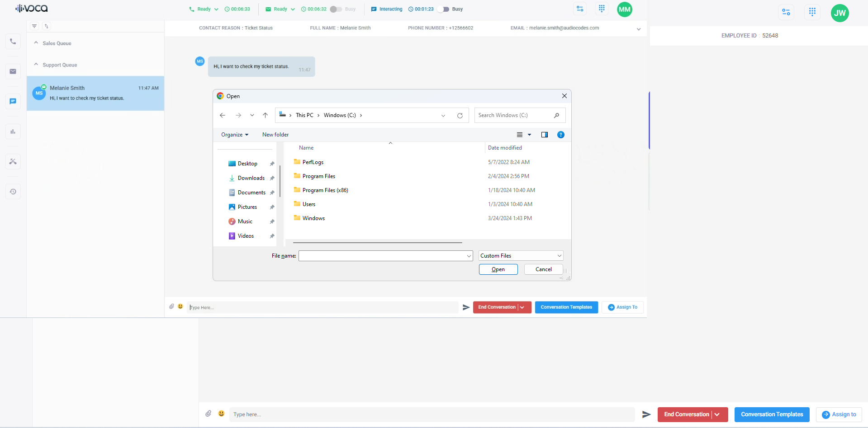The width and height of the screenshot is (868, 428).
Task: Go back in the Open dialog
Action: (x=223, y=115)
